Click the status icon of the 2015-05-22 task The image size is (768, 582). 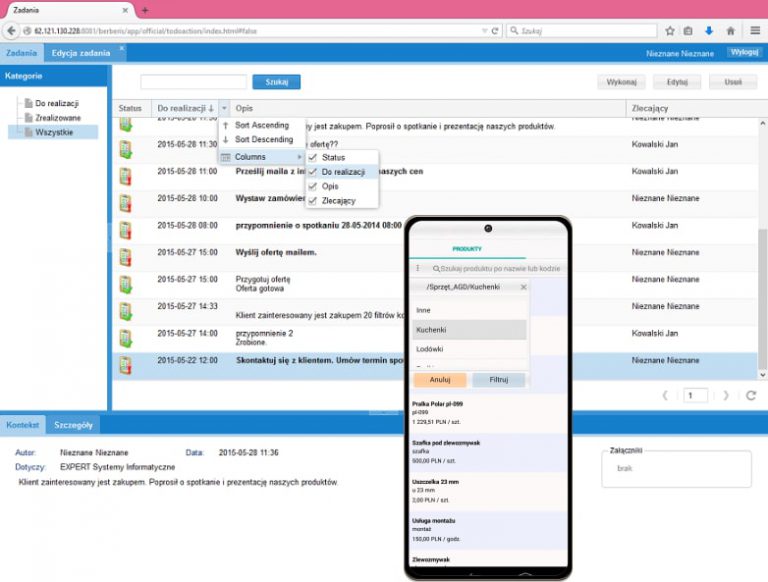point(126,363)
